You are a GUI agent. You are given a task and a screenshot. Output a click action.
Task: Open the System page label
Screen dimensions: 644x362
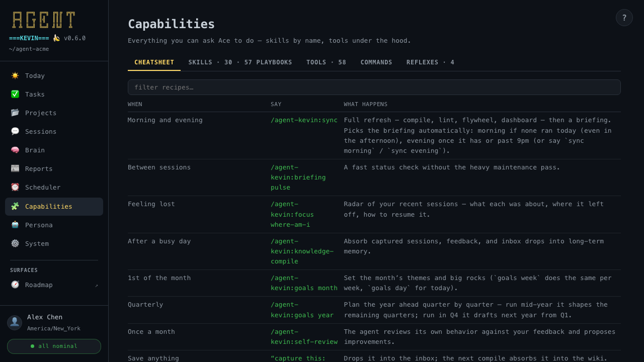click(37, 243)
